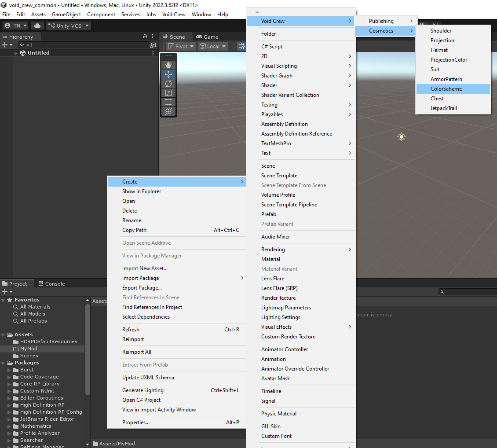Open the Shader Graph submenu
This screenshot has width=497, height=448.
pos(301,75)
